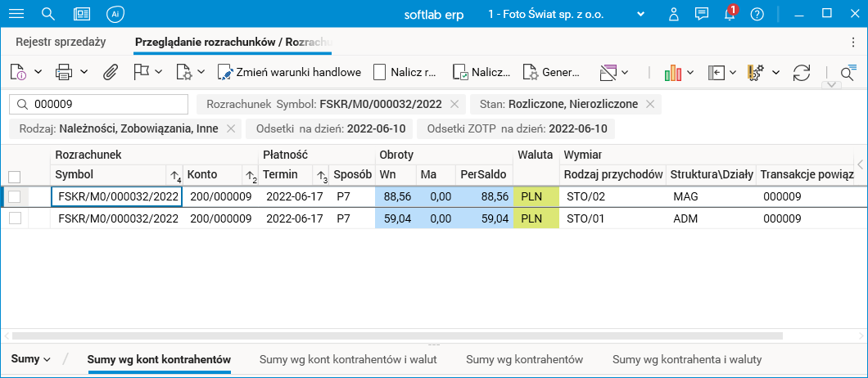This screenshot has width=868, height=378.
Task: Open notifications bell with badge
Action: click(730, 13)
